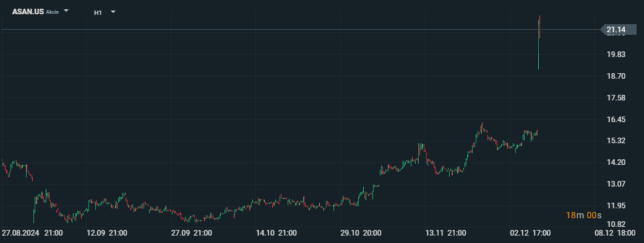The height and width of the screenshot is (243, 644).
Task: Click the 14.20 price axis label
Action: 616,162
